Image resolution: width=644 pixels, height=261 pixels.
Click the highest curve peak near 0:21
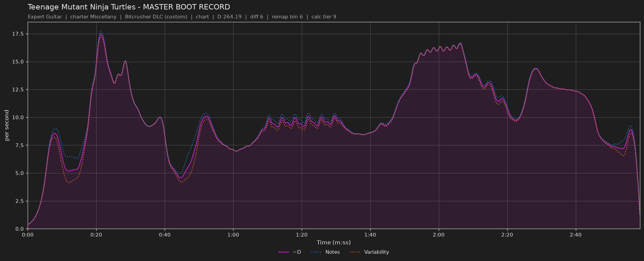tap(101, 34)
